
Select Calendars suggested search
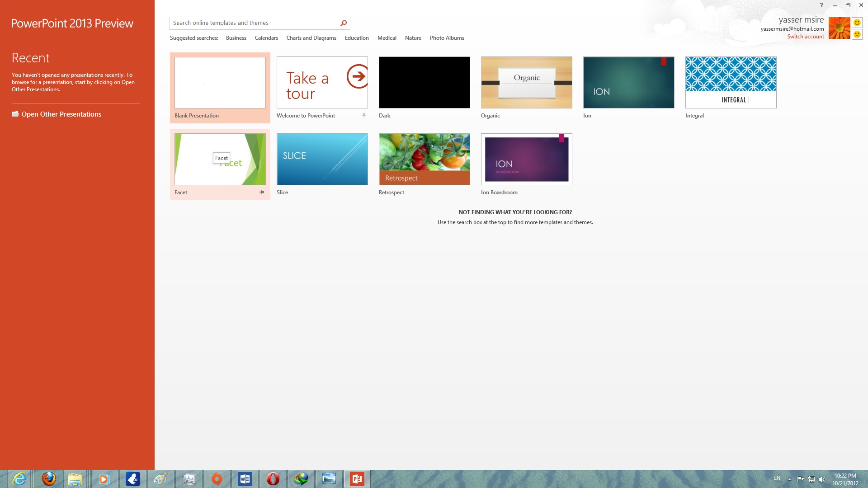[266, 38]
